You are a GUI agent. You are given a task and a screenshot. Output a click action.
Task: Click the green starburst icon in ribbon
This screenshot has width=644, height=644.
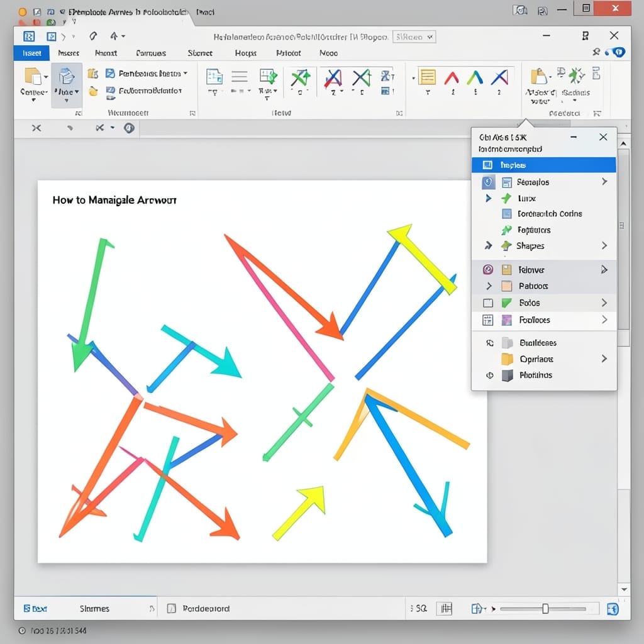click(577, 75)
